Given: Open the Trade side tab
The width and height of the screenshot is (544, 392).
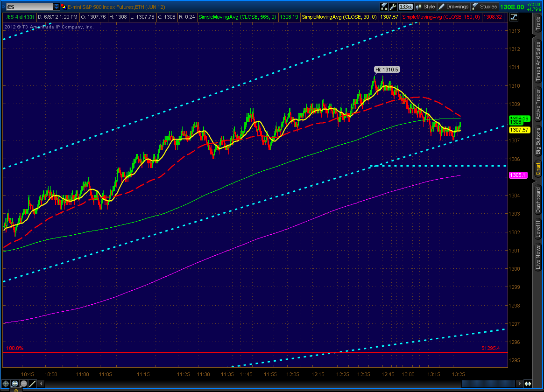Looking at the screenshot, I should (x=538, y=24).
